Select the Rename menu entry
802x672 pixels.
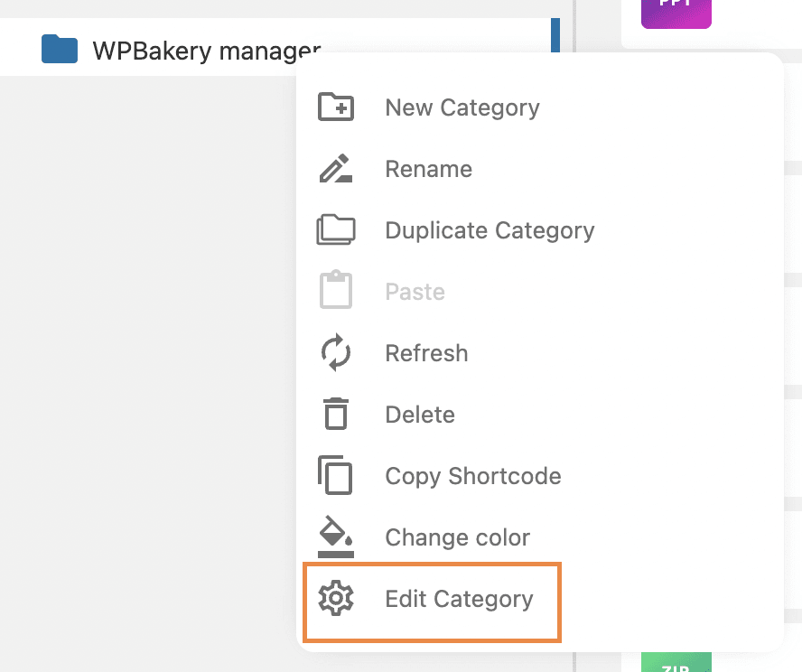(x=428, y=169)
